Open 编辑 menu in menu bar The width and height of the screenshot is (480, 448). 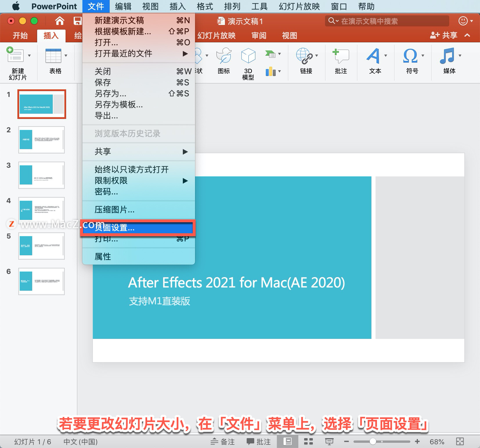pos(123,6)
